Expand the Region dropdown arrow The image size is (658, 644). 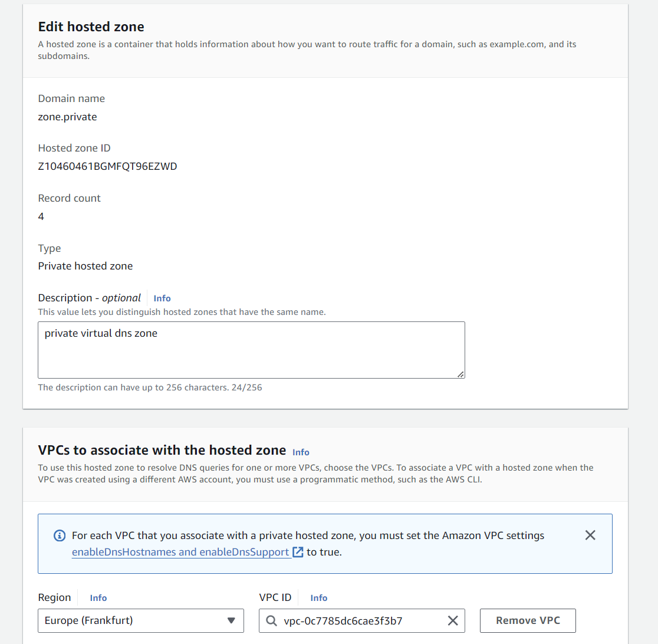tap(231, 620)
